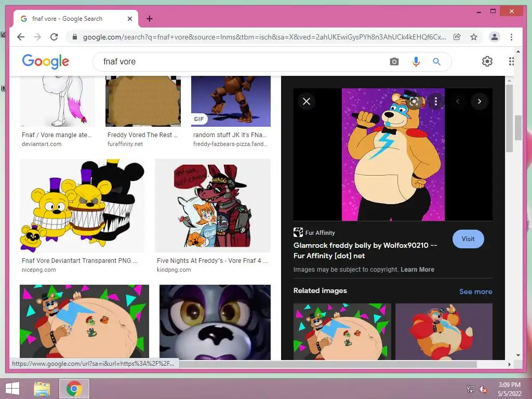Open the 'Fnaf / Vore mangle ate...' result thumbnail

point(57,101)
